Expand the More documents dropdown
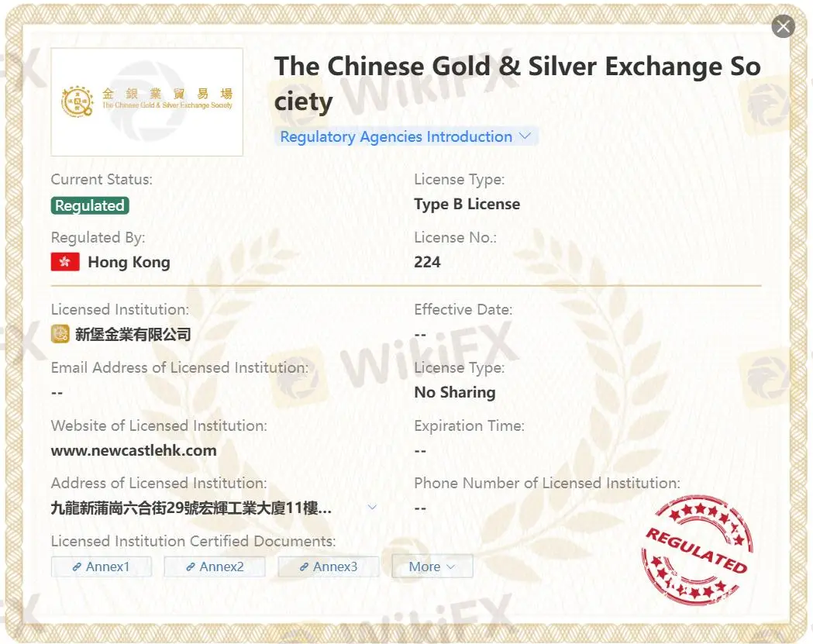This screenshot has height=644, width=813. tap(432, 567)
